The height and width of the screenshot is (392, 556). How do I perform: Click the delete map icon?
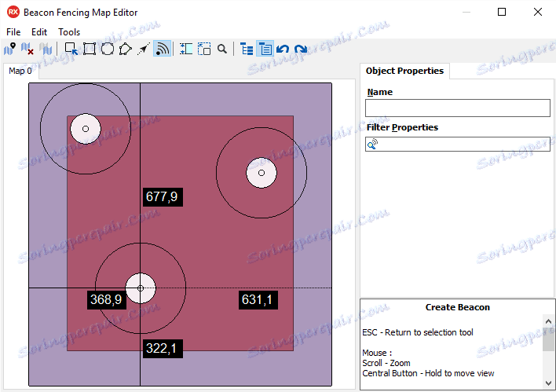[27, 49]
